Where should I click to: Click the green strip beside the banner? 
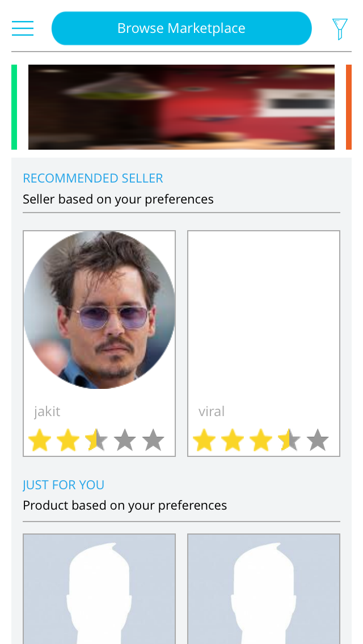14,107
